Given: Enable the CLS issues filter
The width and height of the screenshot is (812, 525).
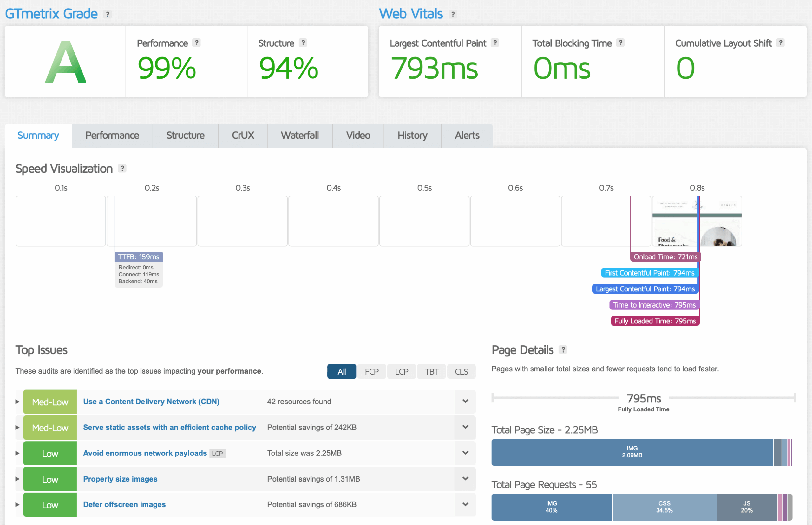Looking at the screenshot, I should tap(461, 371).
